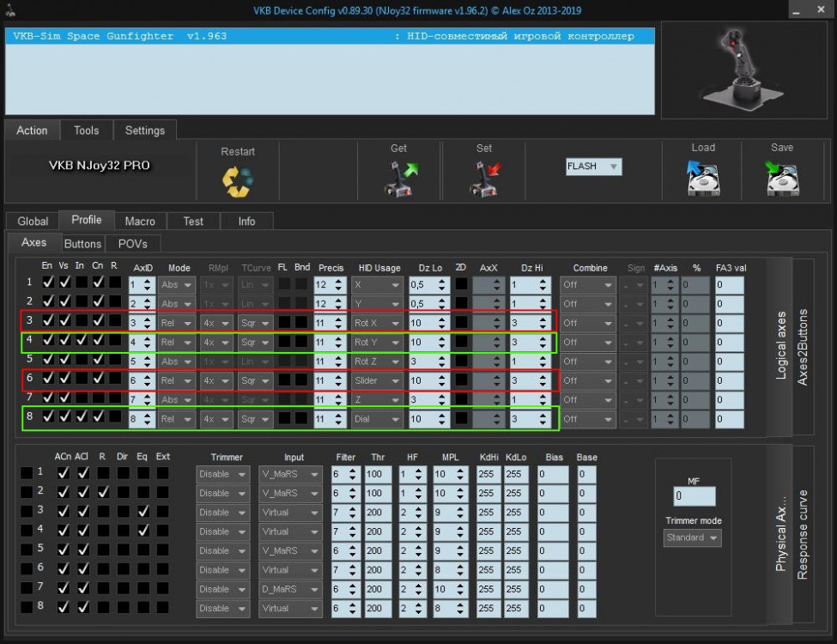
Task: Switch to the Settings tab
Action: point(145,131)
